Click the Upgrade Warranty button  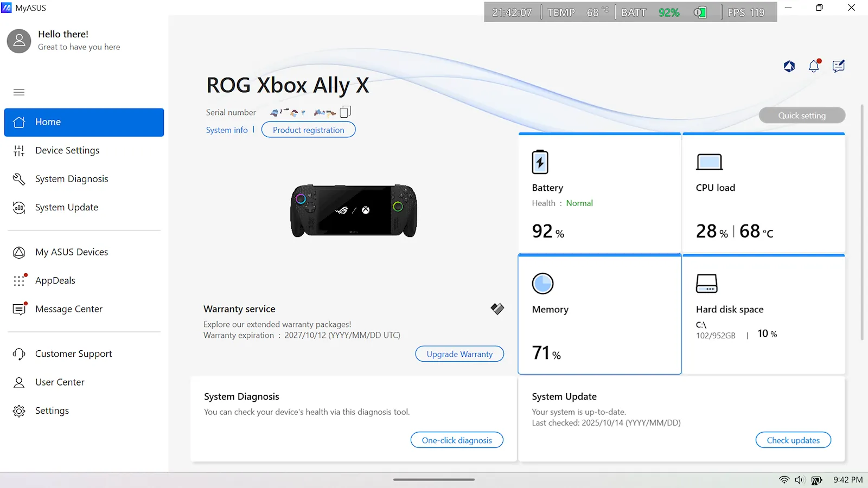click(x=459, y=354)
